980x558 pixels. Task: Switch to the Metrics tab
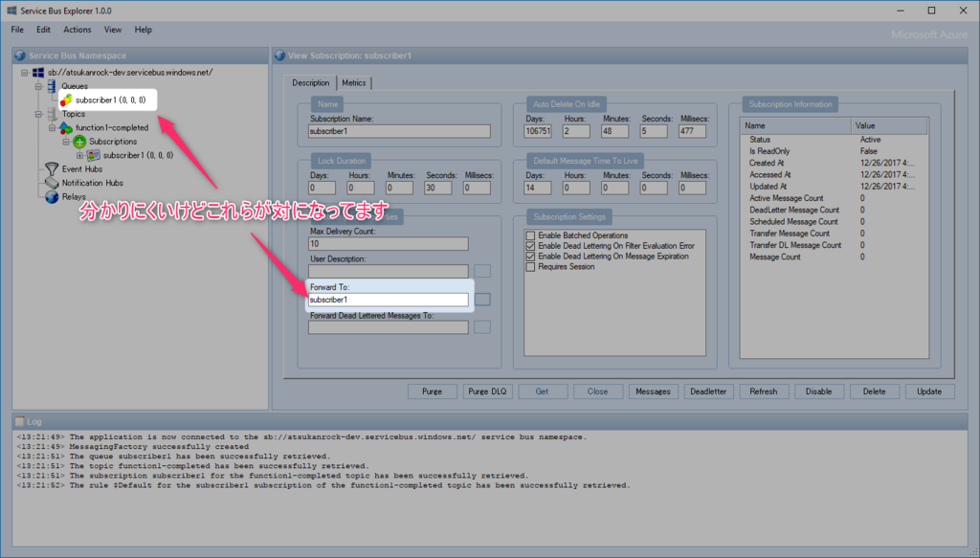(x=354, y=83)
